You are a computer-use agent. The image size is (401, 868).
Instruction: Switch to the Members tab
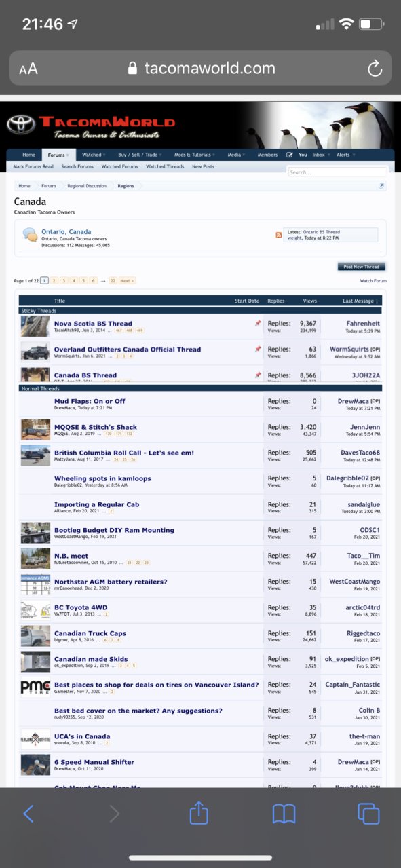[x=267, y=155]
